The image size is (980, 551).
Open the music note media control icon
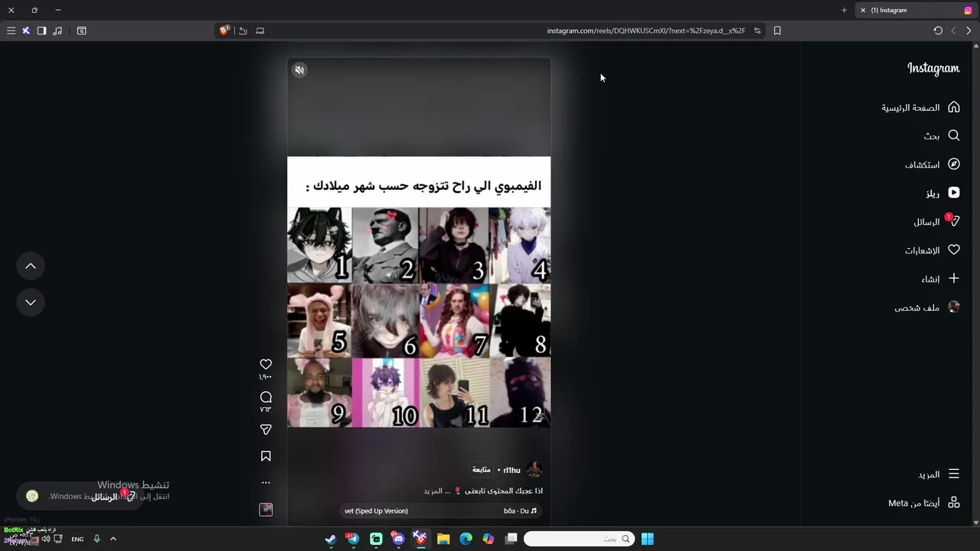[57, 31]
